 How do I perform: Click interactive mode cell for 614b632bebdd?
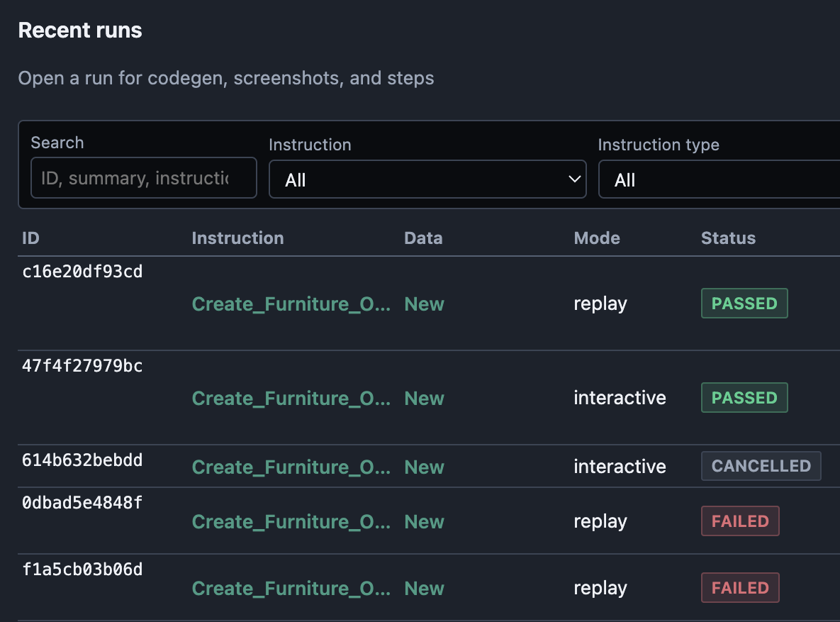click(x=620, y=467)
